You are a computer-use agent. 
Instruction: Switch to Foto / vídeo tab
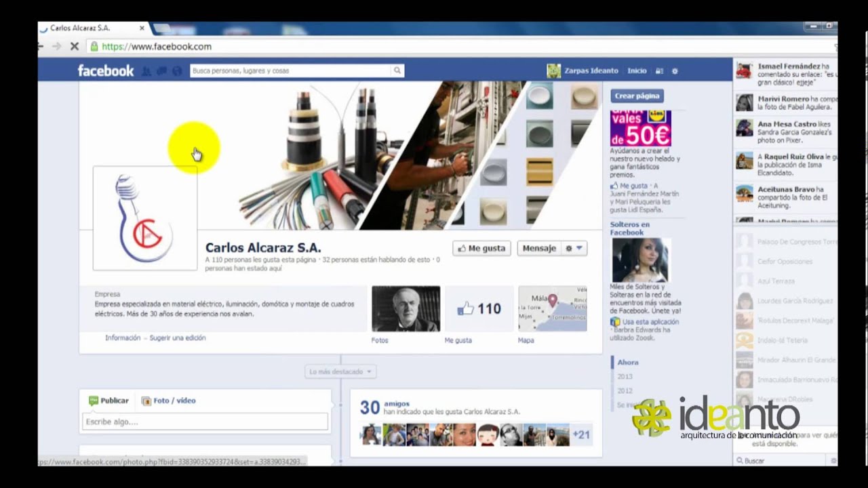[169, 401]
